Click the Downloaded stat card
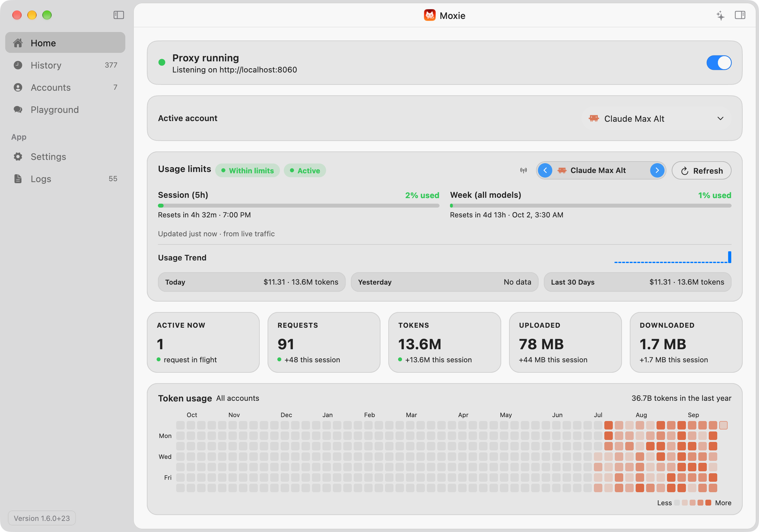 click(x=686, y=342)
